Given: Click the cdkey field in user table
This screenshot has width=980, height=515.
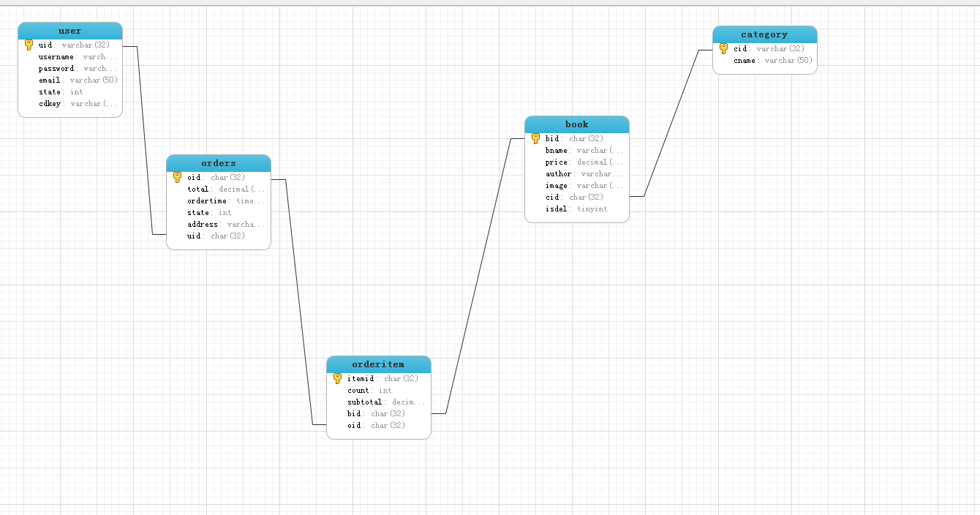Looking at the screenshot, I should tap(78, 103).
